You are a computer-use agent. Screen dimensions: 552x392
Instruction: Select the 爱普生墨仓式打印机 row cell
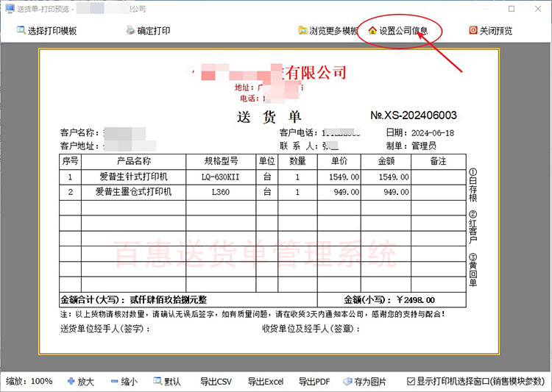(x=133, y=192)
